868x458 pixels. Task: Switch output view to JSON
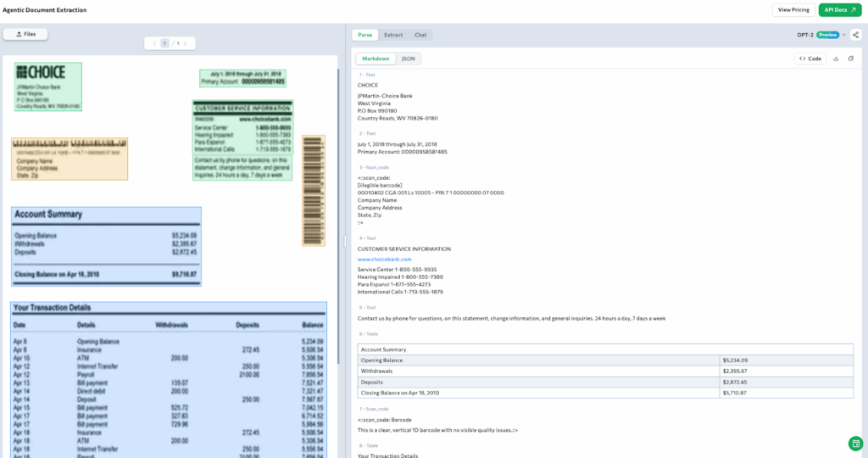coord(409,59)
